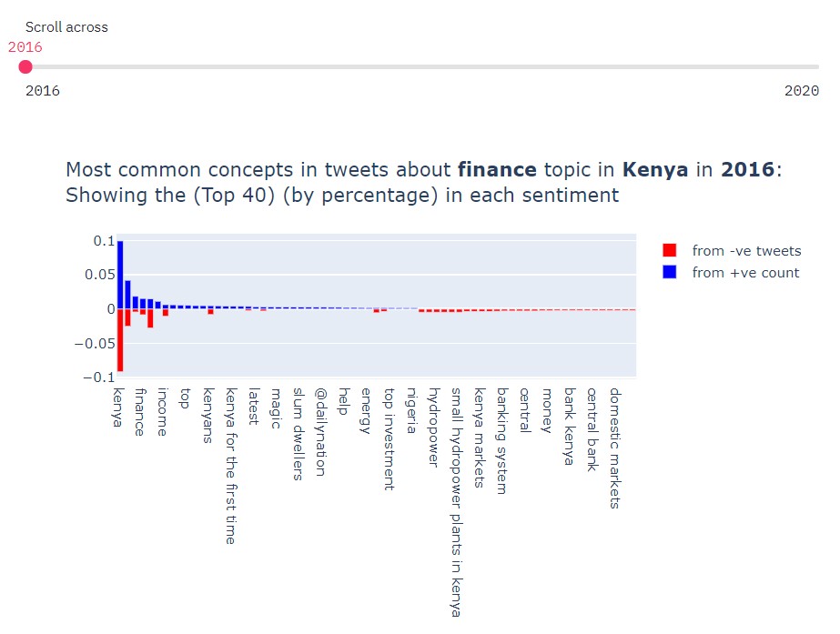Click the 'finance' x-axis label
840x634 pixels.
139,412
